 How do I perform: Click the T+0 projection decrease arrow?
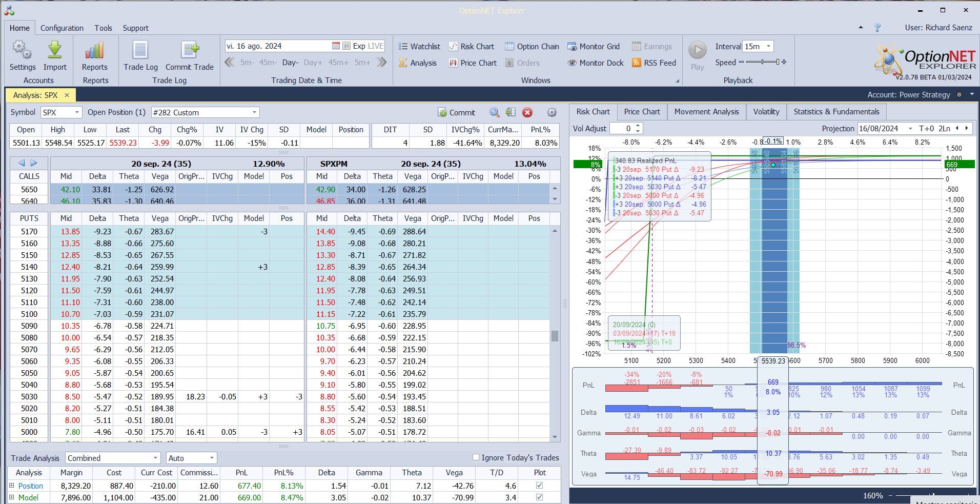[x=957, y=128]
